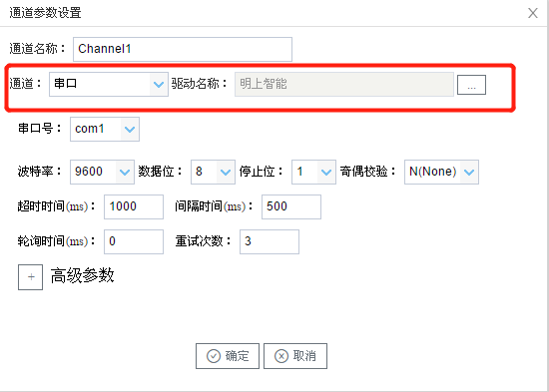Expand the 波特率 dropdown showing 9600
The image size is (549, 392).
click(102, 172)
